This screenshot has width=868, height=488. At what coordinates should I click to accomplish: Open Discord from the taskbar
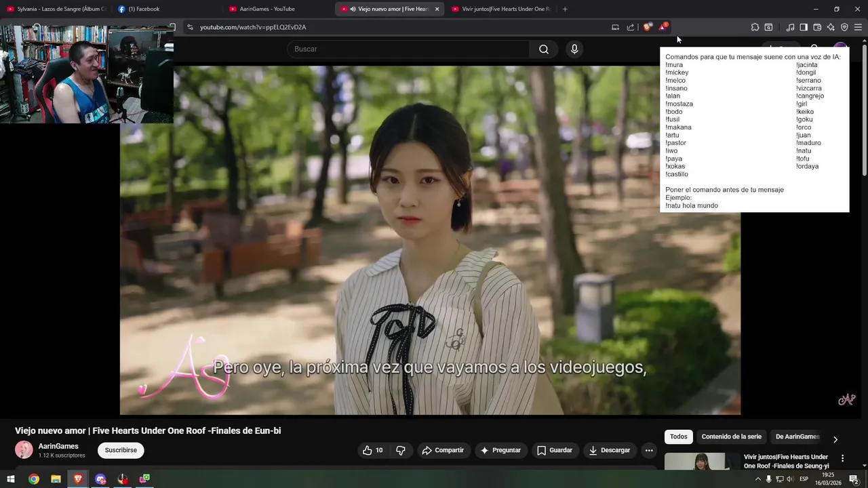[x=100, y=479]
